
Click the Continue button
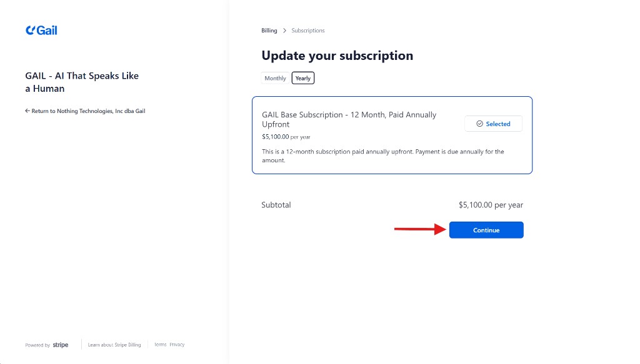click(486, 230)
